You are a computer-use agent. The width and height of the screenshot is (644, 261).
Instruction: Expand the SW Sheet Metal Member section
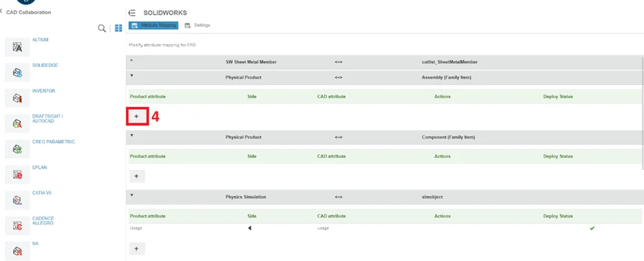pos(132,60)
